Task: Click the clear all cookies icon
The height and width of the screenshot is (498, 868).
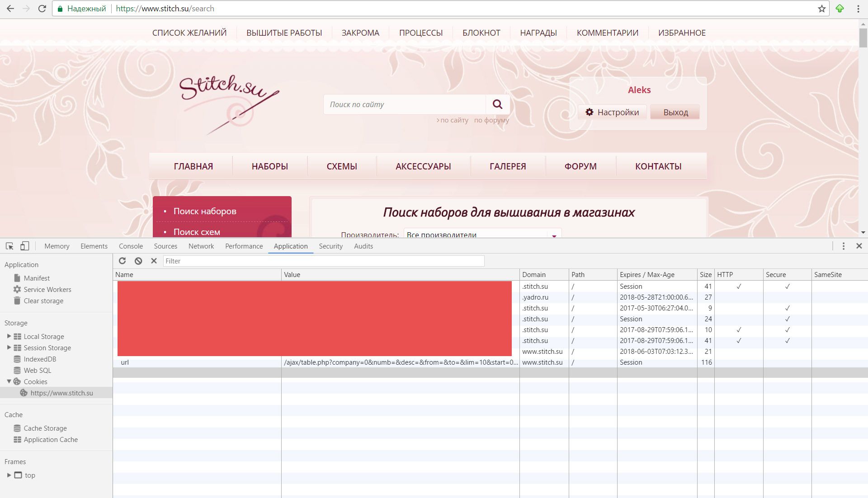Action: tap(138, 261)
